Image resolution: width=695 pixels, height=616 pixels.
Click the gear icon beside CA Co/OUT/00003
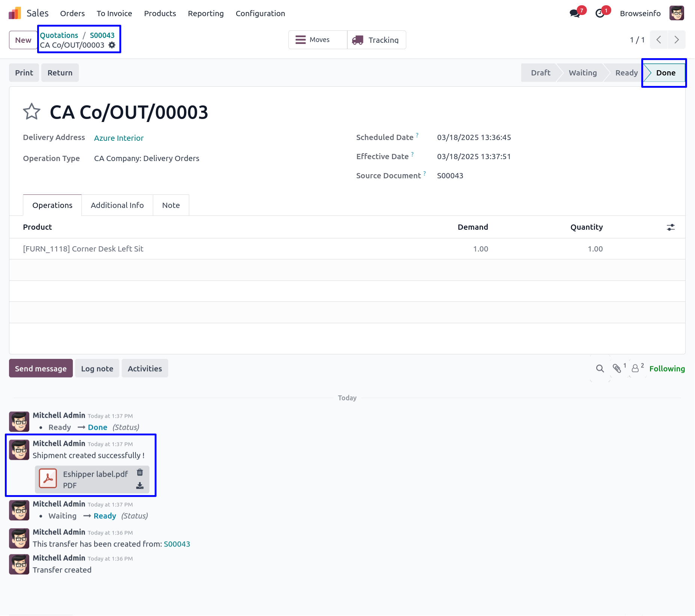(x=112, y=45)
